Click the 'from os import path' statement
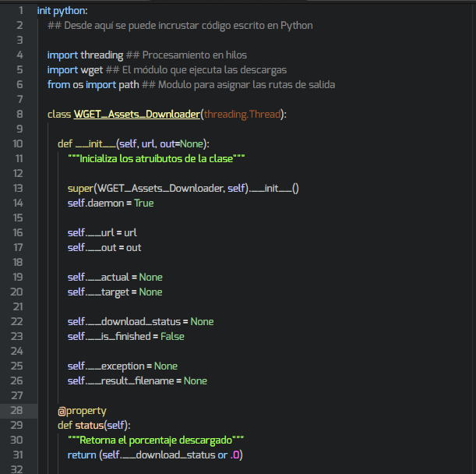This screenshot has width=476, height=474. click(x=92, y=84)
